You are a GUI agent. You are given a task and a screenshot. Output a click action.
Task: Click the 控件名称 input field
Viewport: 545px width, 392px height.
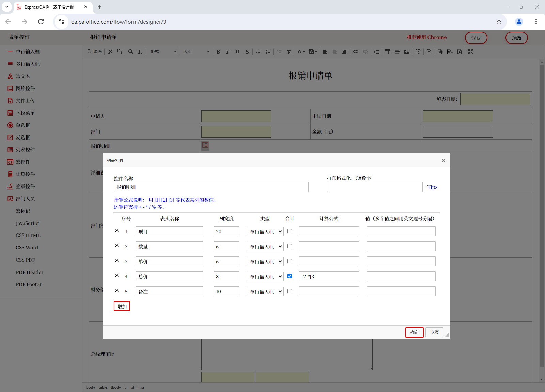(x=211, y=187)
